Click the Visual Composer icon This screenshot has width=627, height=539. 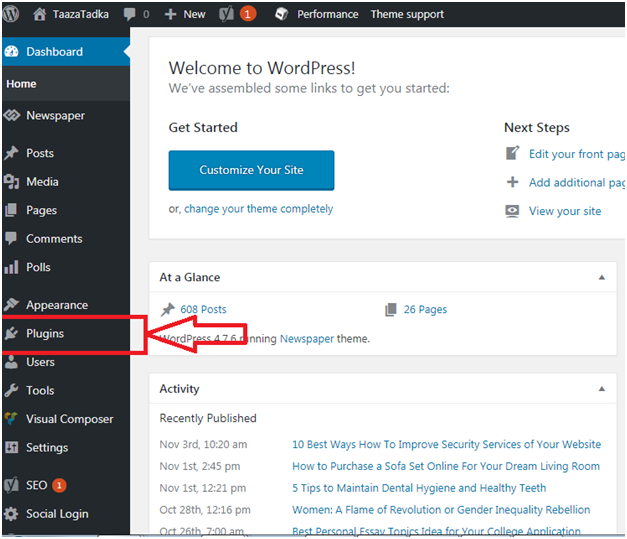[11, 419]
